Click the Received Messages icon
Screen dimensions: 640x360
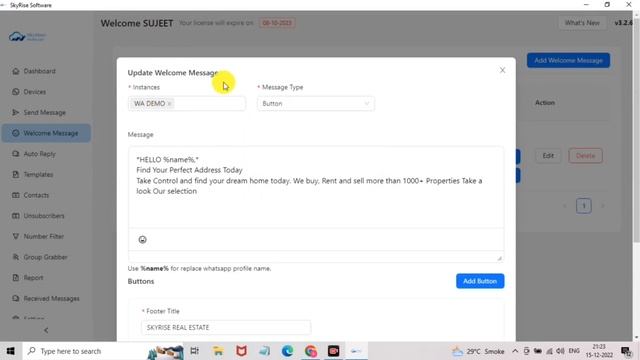pyautogui.click(x=16, y=298)
